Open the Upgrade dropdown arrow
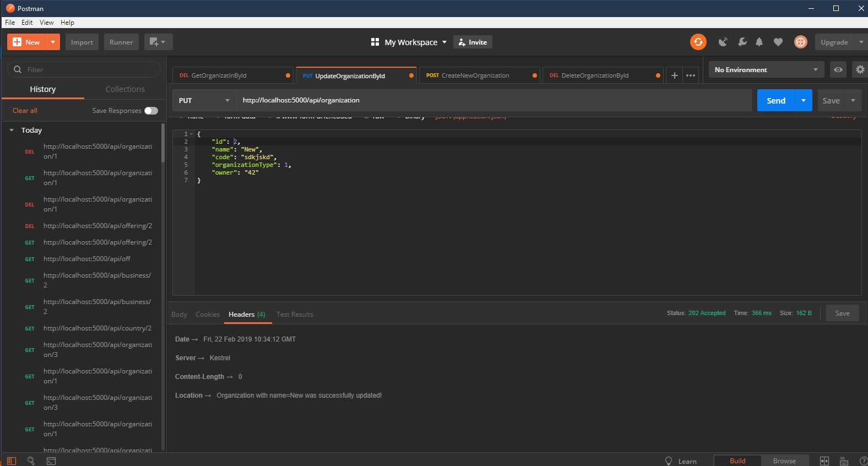This screenshot has height=466, width=868. 861,42
